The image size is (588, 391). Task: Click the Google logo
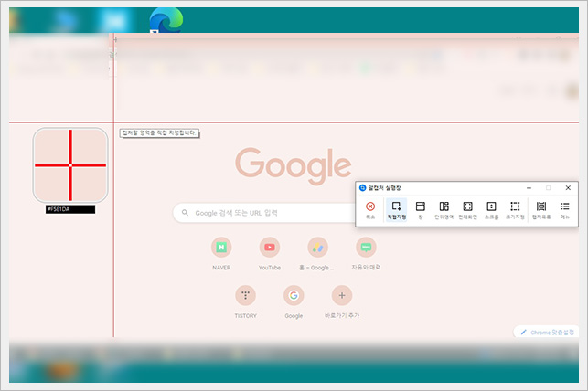coord(294,166)
